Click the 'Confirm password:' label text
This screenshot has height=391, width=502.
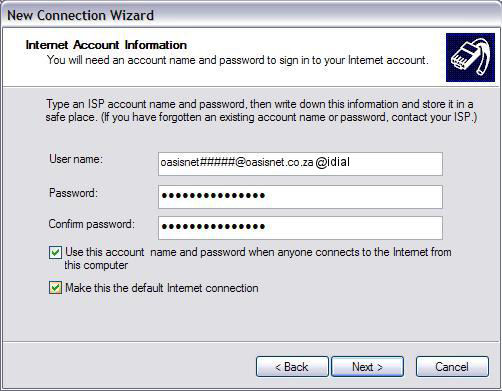pyautogui.click(x=92, y=224)
